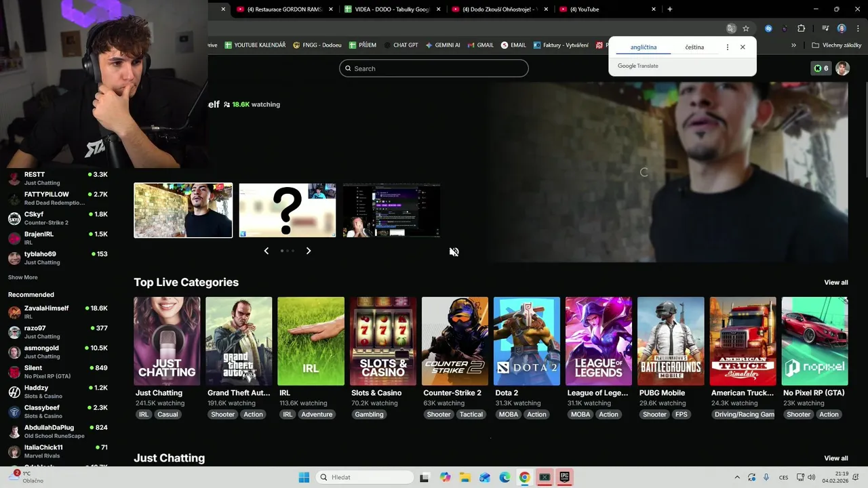Click the Kick search field
Screen dimensions: 868x488
point(434,68)
